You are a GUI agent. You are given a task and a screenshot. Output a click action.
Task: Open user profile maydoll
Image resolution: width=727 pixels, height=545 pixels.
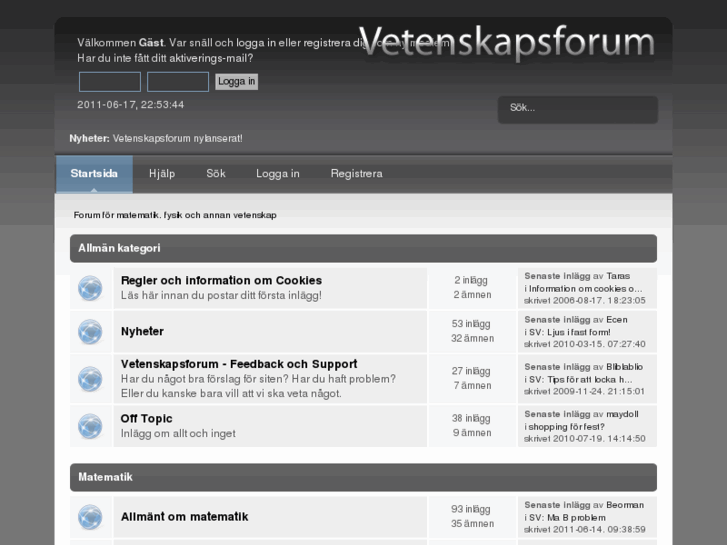coord(622,414)
